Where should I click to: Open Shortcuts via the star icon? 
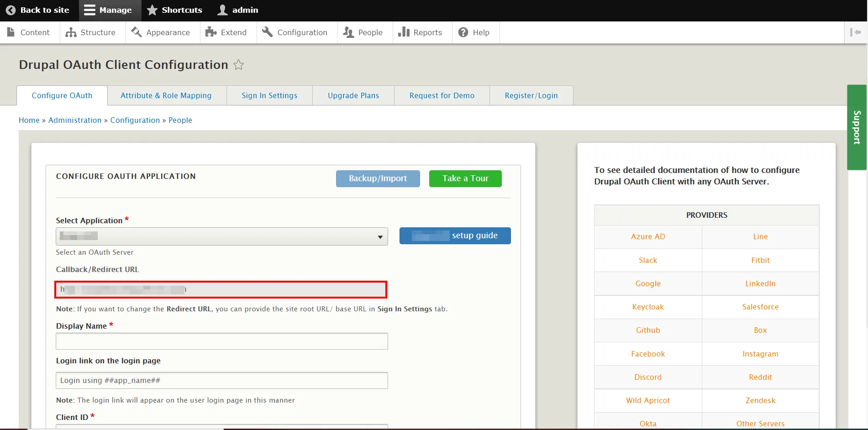(x=153, y=10)
